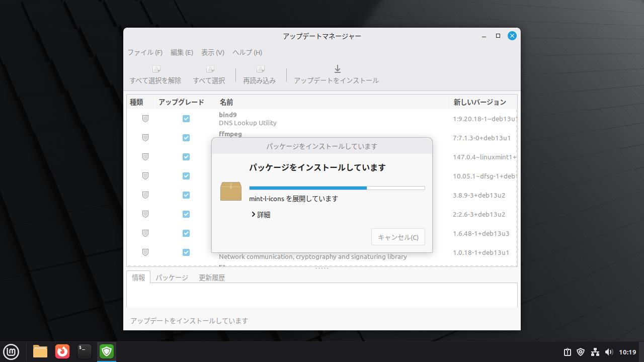Open the 表示 (V) menu
Screen dimensions: 644x362
212,52
